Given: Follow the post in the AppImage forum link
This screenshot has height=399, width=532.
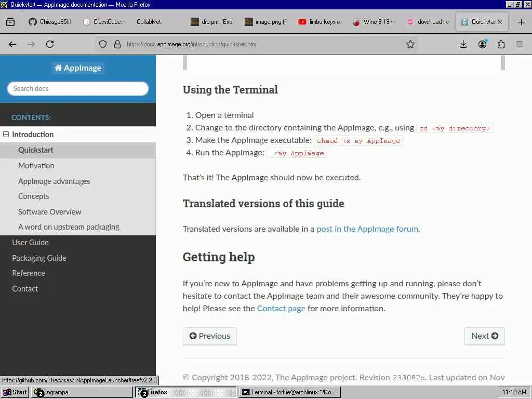Looking at the screenshot, I should 367,229.
